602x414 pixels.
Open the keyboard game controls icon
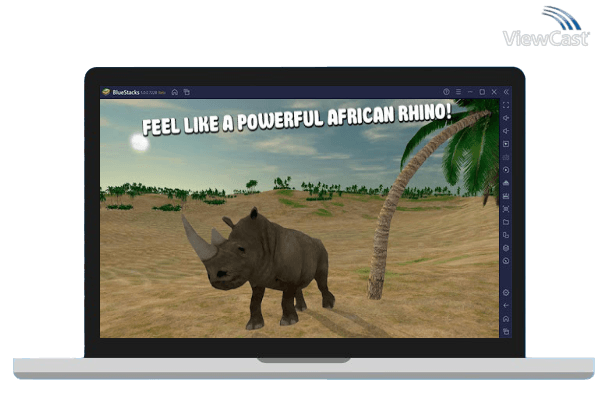click(506, 157)
